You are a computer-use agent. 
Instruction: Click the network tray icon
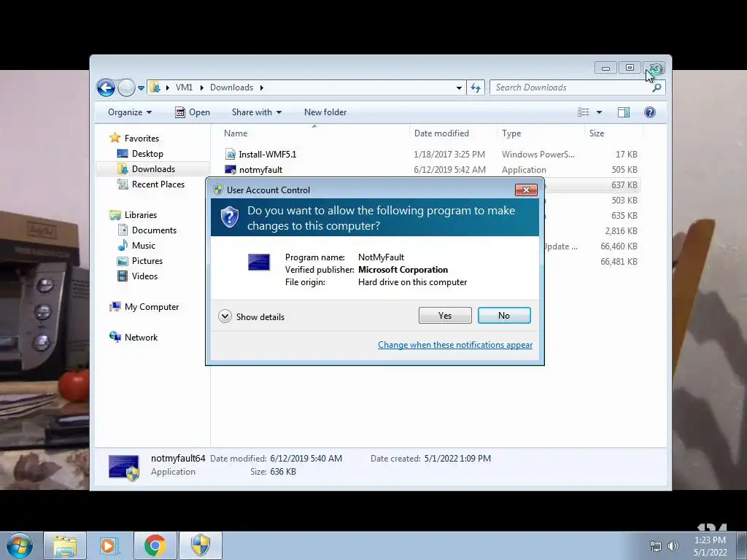point(656,546)
